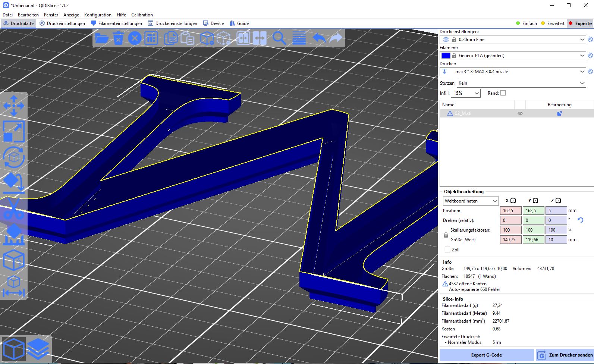Toggle visibility eye of C2_M.stl

click(x=520, y=113)
